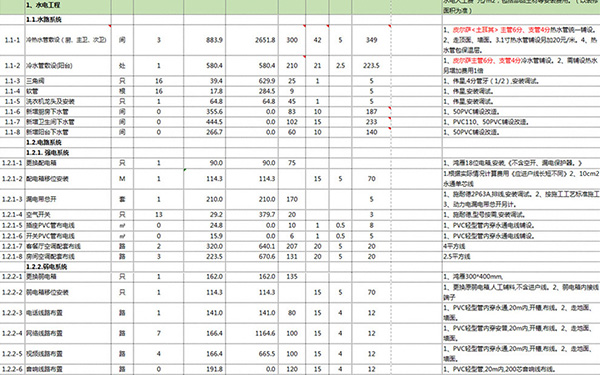Select the '2.5平方线' note cell

click(x=521, y=256)
